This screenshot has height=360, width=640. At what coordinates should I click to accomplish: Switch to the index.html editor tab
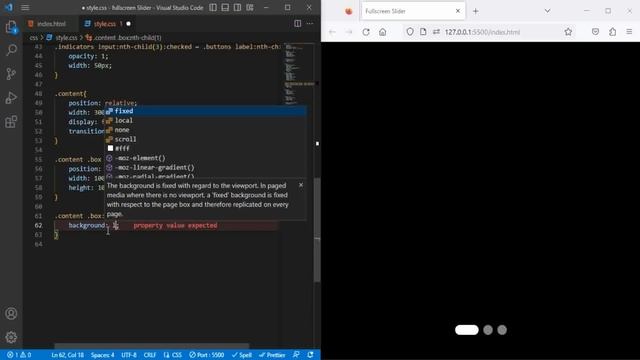coord(51,24)
